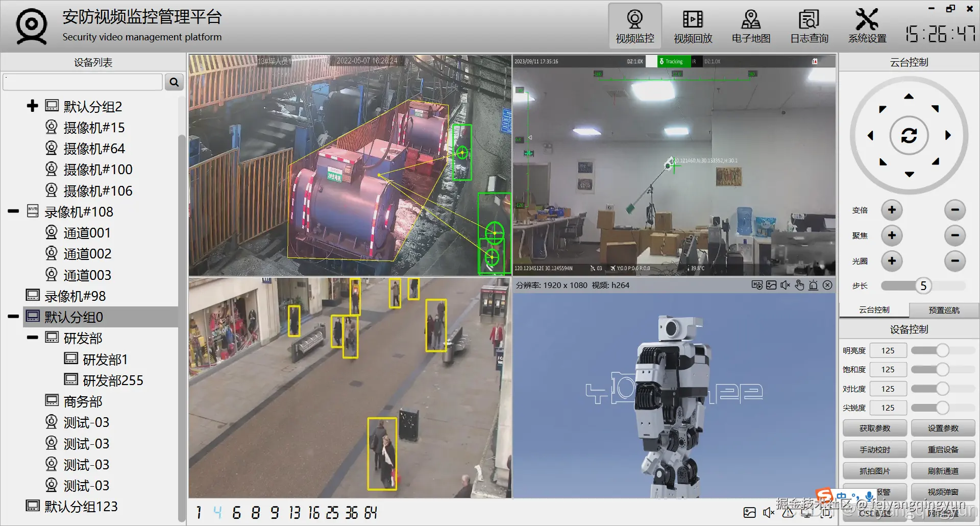
Task: Adjust the 明亮度 brightness slider
Action: click(943, 350)
